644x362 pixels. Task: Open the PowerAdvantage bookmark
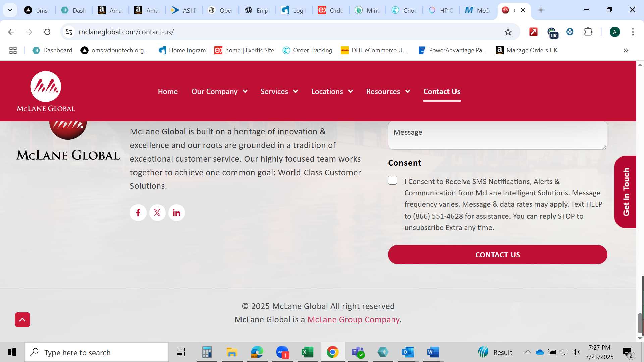coord(452,50)
